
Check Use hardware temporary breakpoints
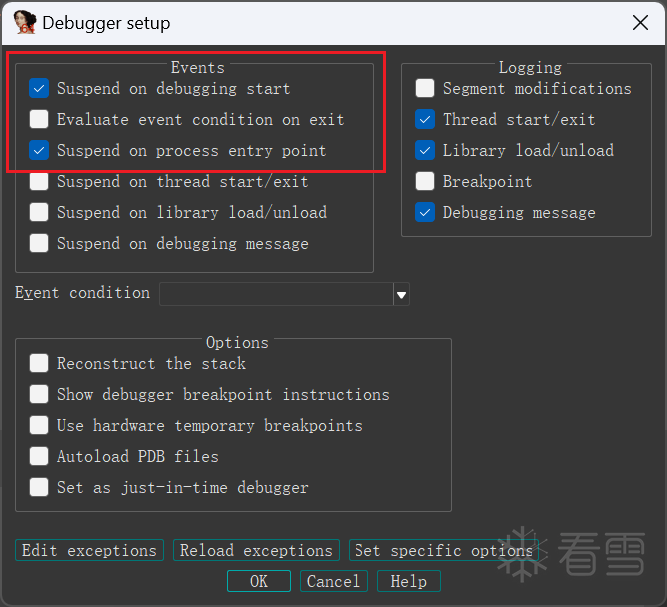click(x=39, y=425)
